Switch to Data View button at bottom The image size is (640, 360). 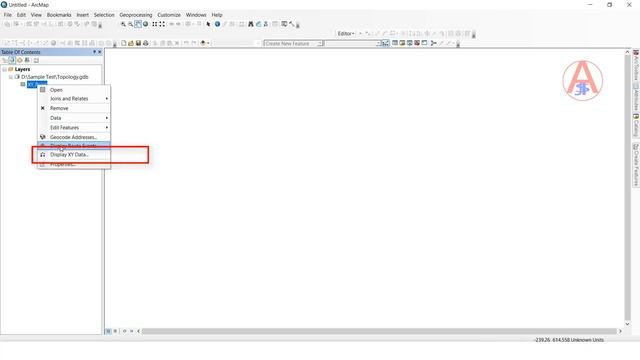click(x=109, y=331)
